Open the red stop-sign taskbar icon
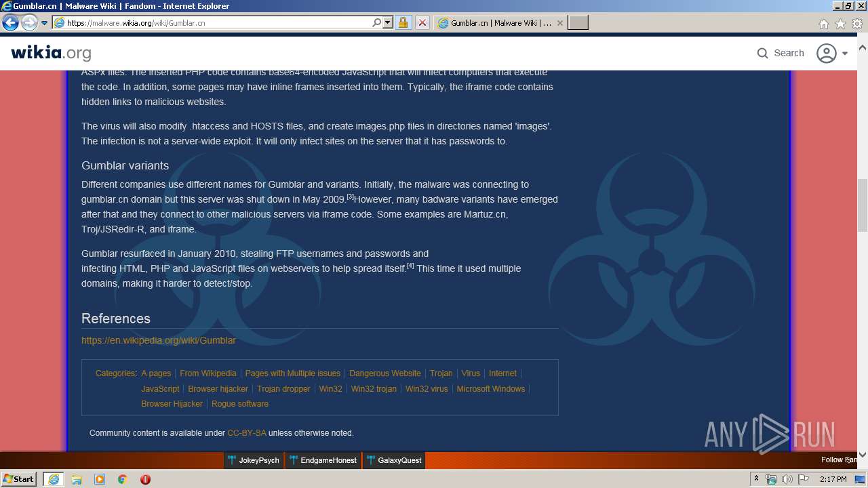Viewport: 868px width, 488px height. 145,479
